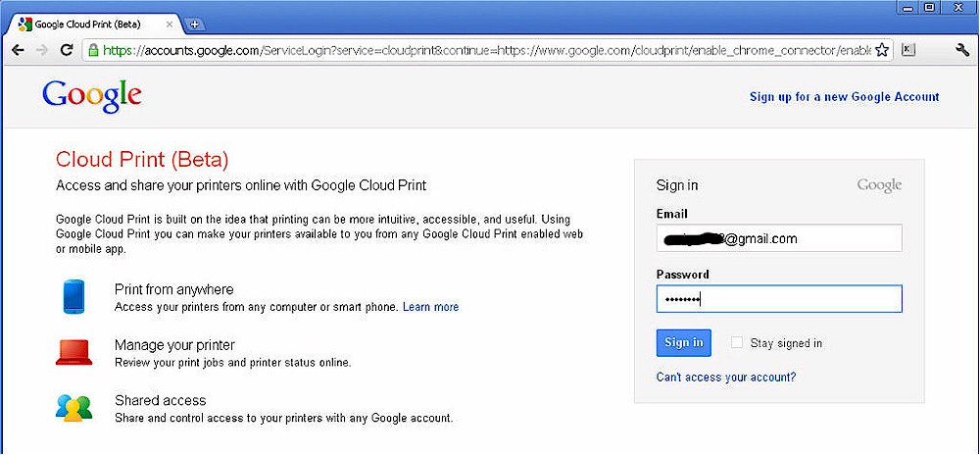Open the wrench settings menu

coord(962,50)
